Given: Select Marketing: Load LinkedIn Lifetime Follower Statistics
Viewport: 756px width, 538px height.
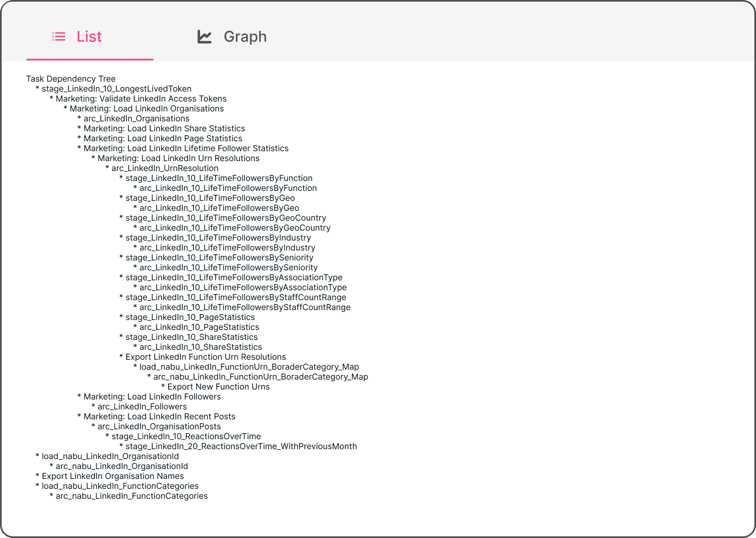Looking at the screenshot, I should point(186,148).
